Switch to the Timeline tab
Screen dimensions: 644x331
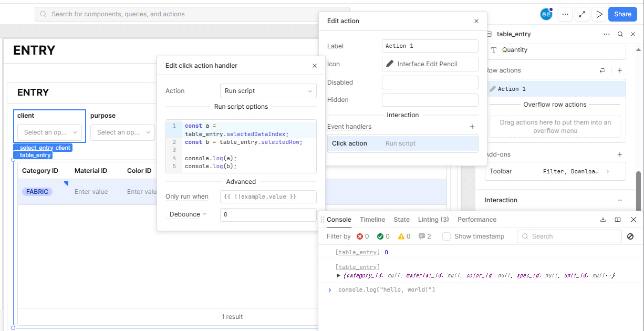coord(372,220)
